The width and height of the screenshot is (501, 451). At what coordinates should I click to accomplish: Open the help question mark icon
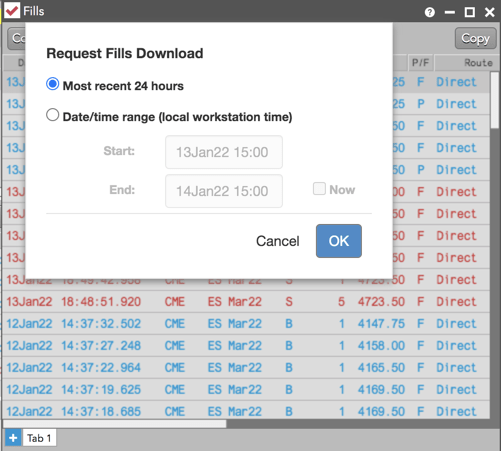tap(430, 12)
